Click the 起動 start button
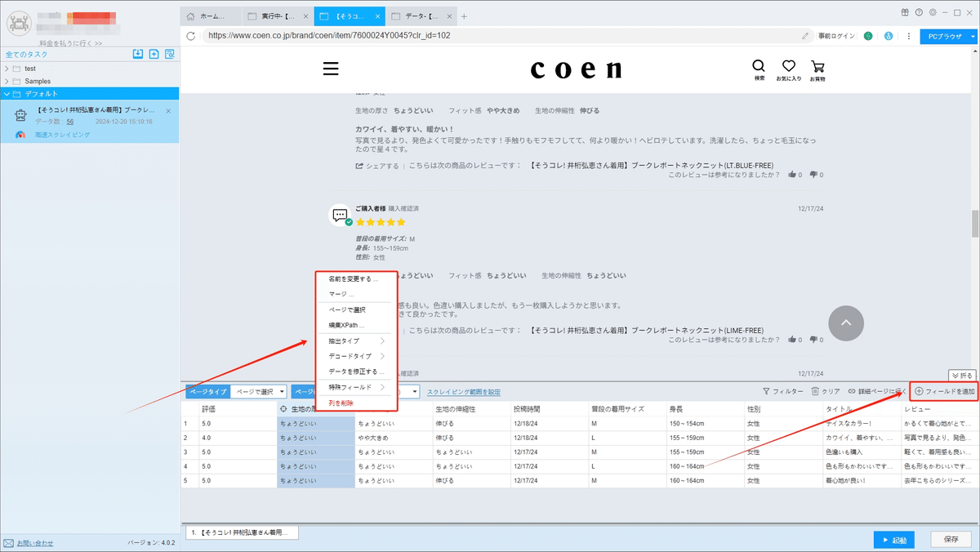Screen dimensions: 980x552 [893, 540]
